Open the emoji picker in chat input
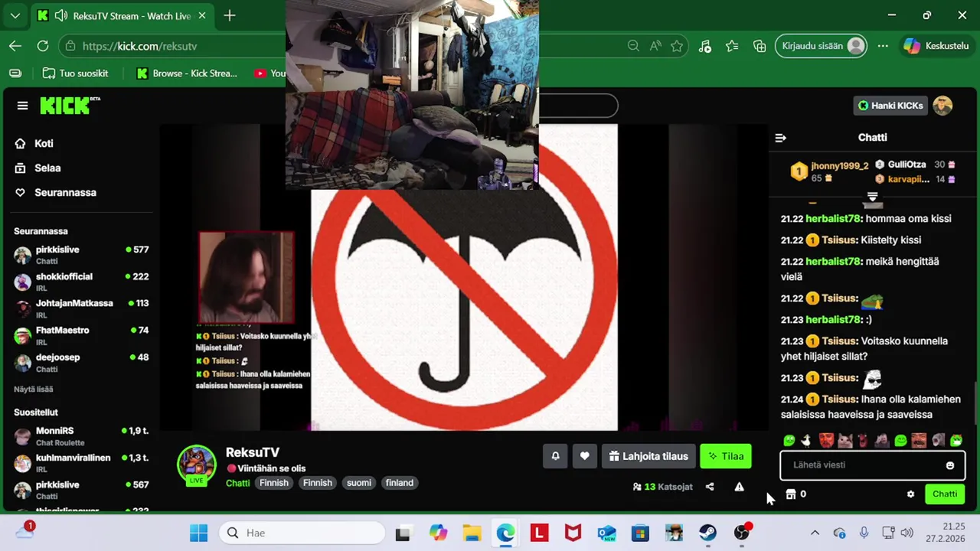980x551 pixels. 950,465
